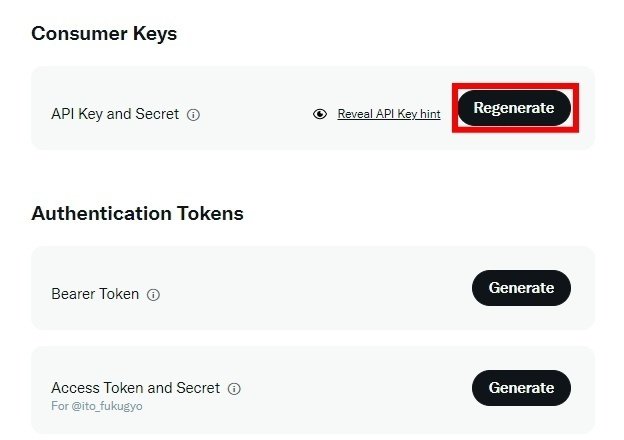Select the API Key and Secret label
Image resolution: width=624 pixels, height=440 pixels.
click(115, 114)
